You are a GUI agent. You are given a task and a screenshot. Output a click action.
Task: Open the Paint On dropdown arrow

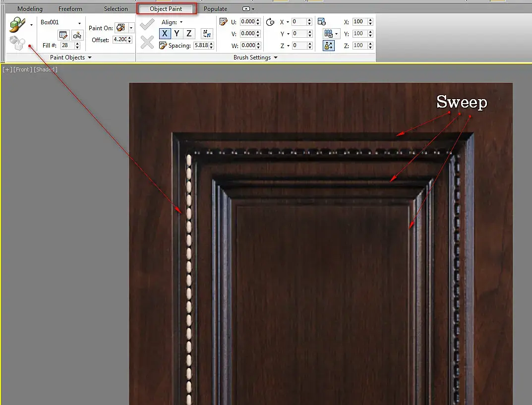[x=131, y=28]
